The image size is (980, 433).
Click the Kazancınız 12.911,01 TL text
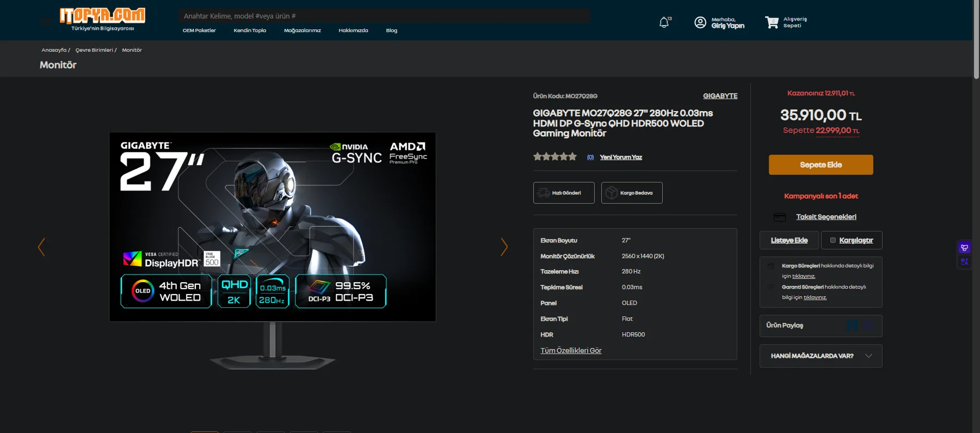[x=821, y=93]
